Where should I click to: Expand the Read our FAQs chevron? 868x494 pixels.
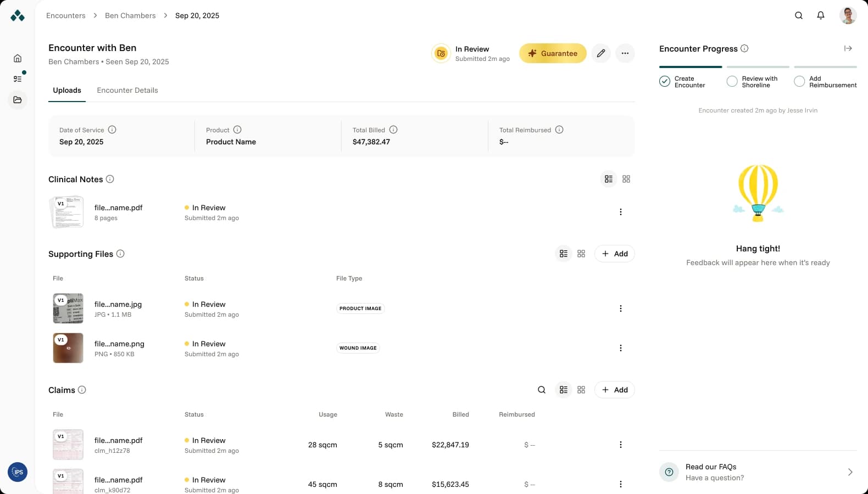850,472
